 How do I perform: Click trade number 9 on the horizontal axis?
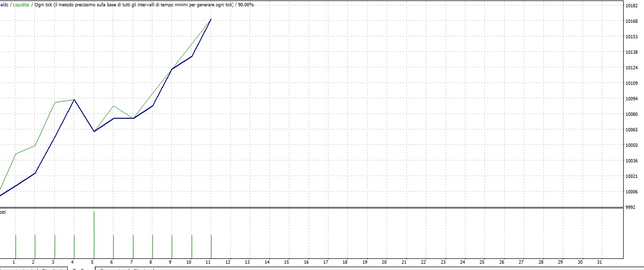(171, 262)
